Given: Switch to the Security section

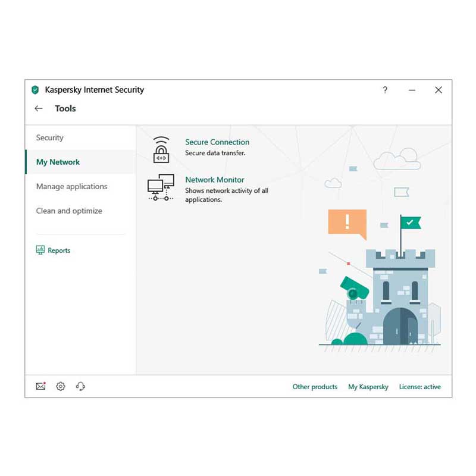Looking at the screenshot, I should [x=50, y=137].
